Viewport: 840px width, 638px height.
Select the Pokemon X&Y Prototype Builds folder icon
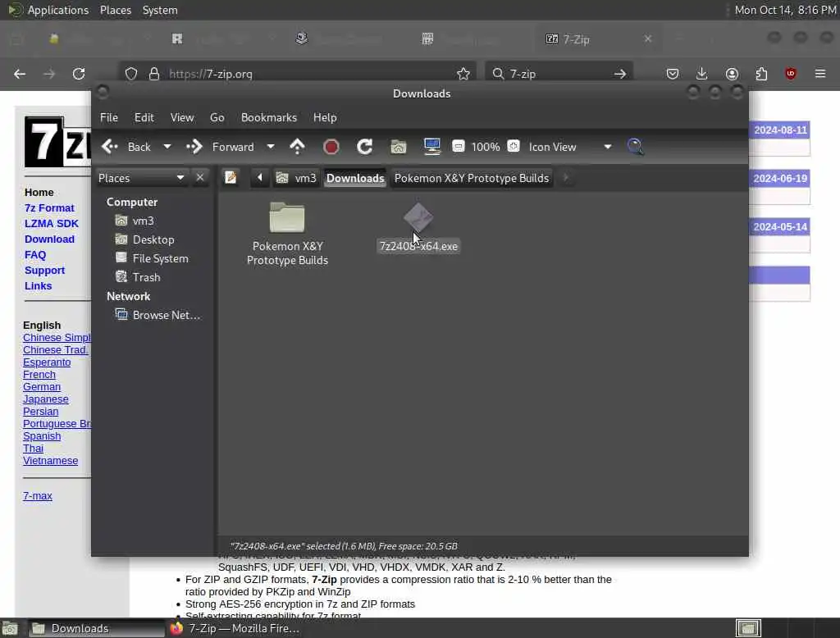click(287, 218)
